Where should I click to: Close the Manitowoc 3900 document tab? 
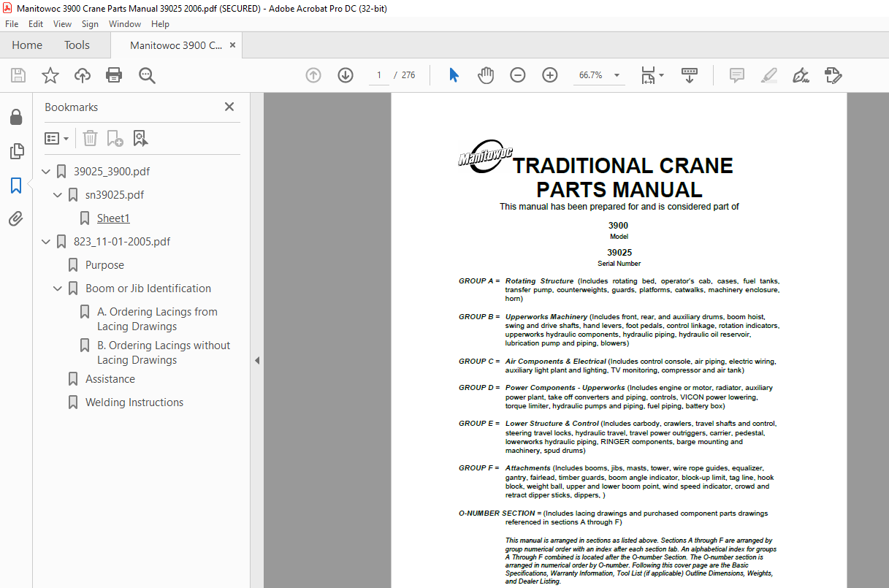coord(232,45)
